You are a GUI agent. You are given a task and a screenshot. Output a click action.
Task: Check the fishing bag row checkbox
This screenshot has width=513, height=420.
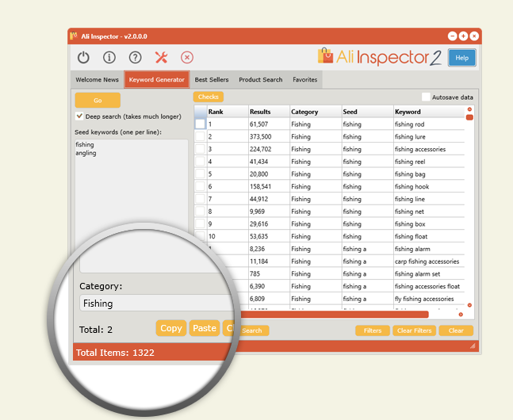coord(200,174)
